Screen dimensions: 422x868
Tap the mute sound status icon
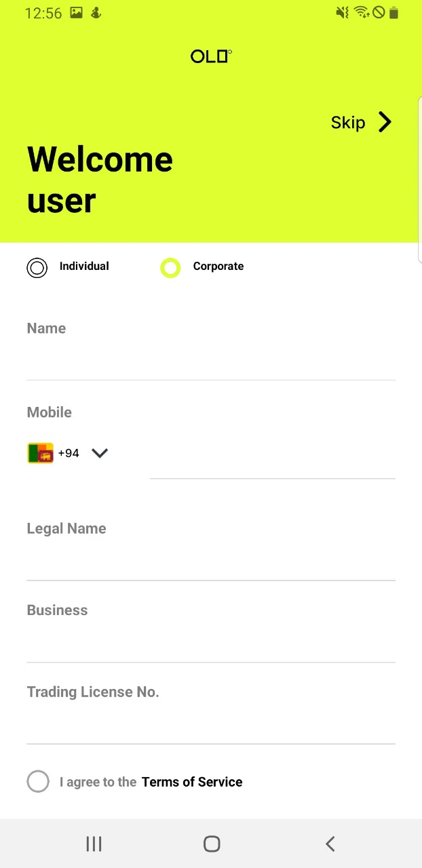tap(343, 12)
